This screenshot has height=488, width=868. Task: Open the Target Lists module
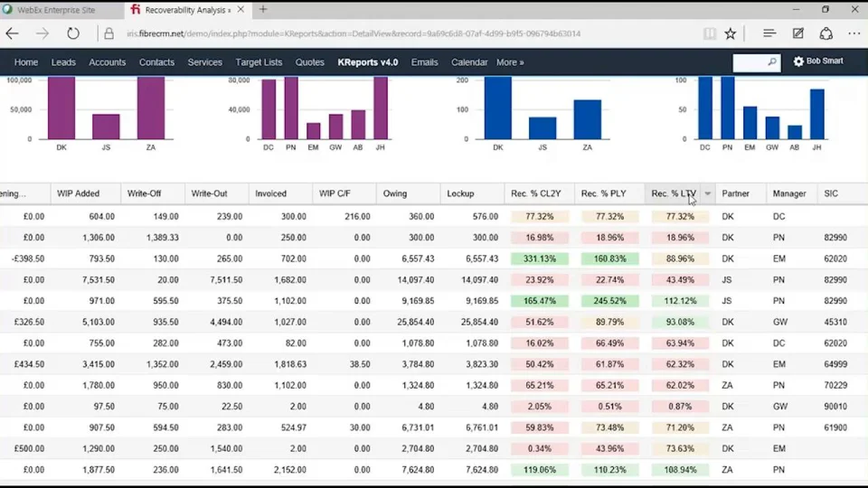[259, 62]
